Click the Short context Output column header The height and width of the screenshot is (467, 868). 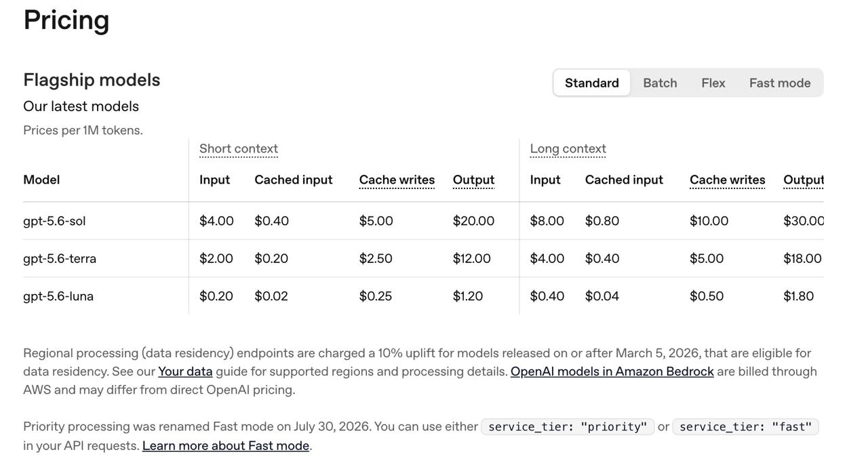click(473, 180)
